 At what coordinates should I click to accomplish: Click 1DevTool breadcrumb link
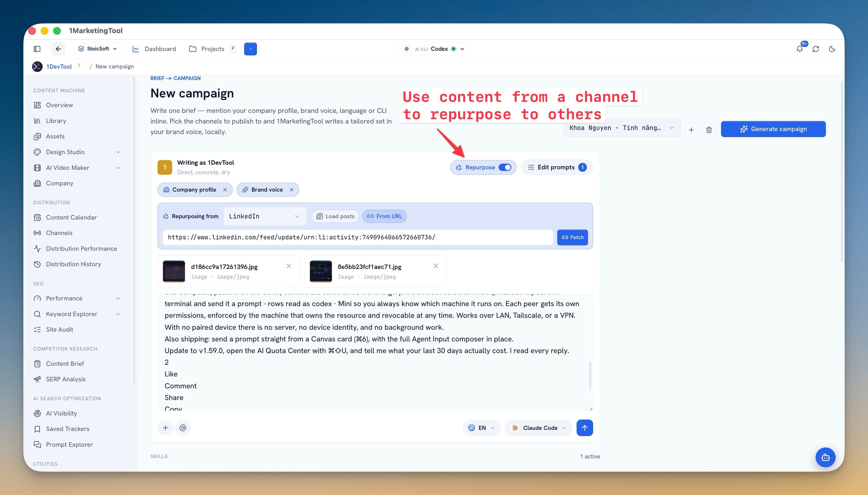point(59,67)
